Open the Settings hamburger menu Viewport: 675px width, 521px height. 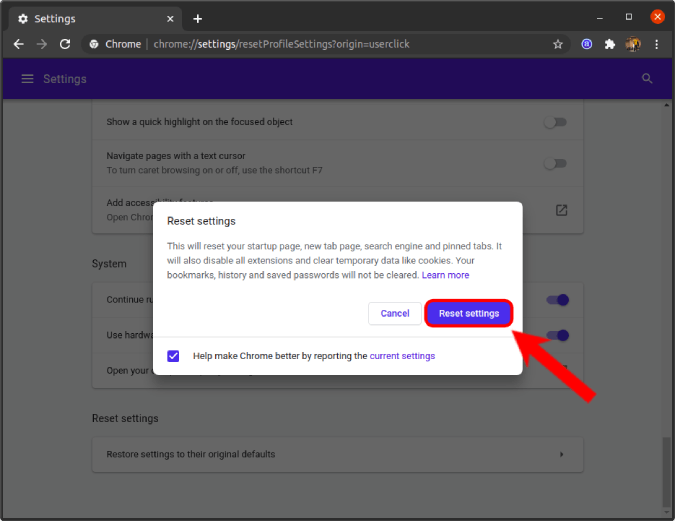[x=28, y=79]
